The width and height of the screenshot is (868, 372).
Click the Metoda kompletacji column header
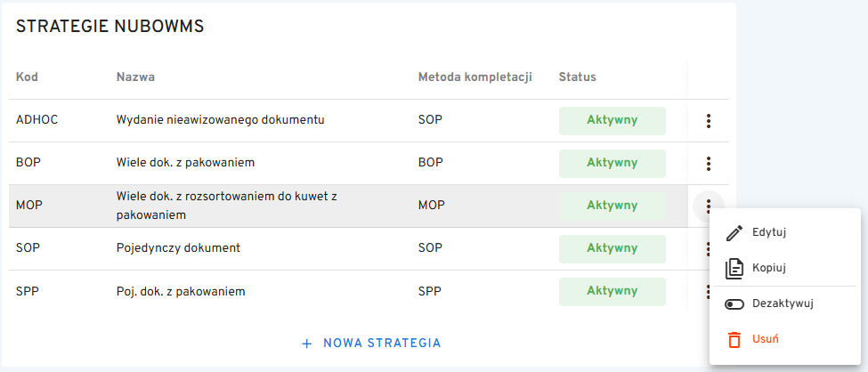coord(475,77)
